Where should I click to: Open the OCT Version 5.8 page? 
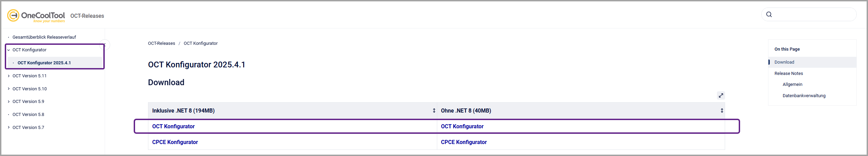(28, 115)
